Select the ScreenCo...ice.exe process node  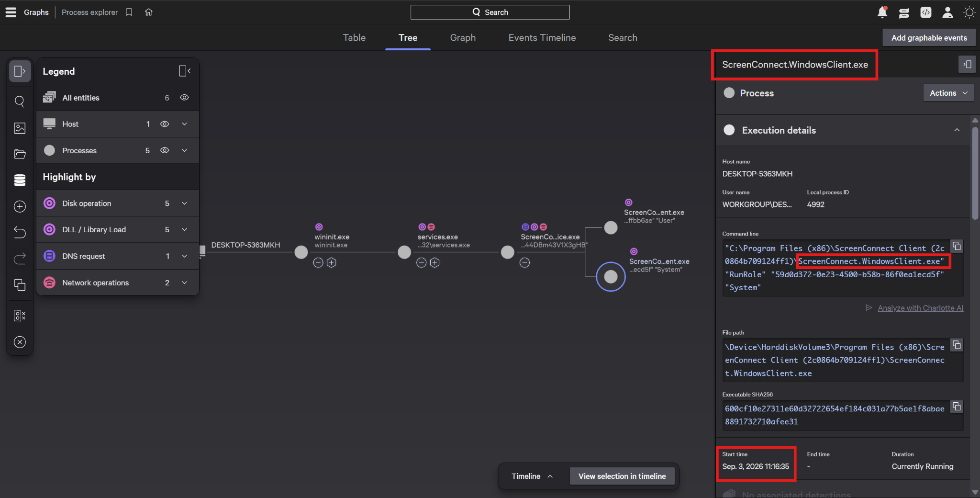[507, 252]
